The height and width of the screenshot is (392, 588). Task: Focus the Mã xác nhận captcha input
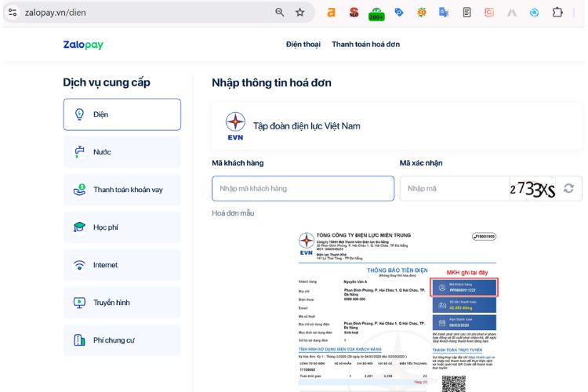click(455, 188)
